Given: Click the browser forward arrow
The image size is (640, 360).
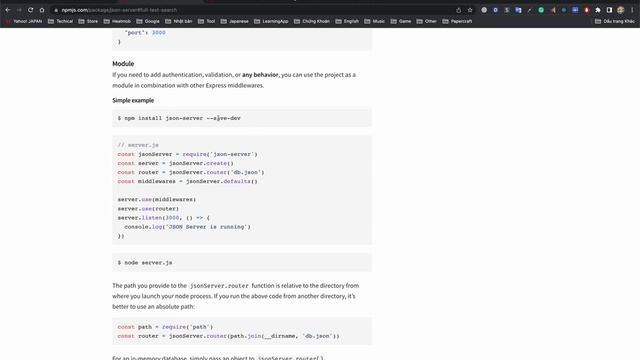Looking at the screenshot, I should click(19, 10).
